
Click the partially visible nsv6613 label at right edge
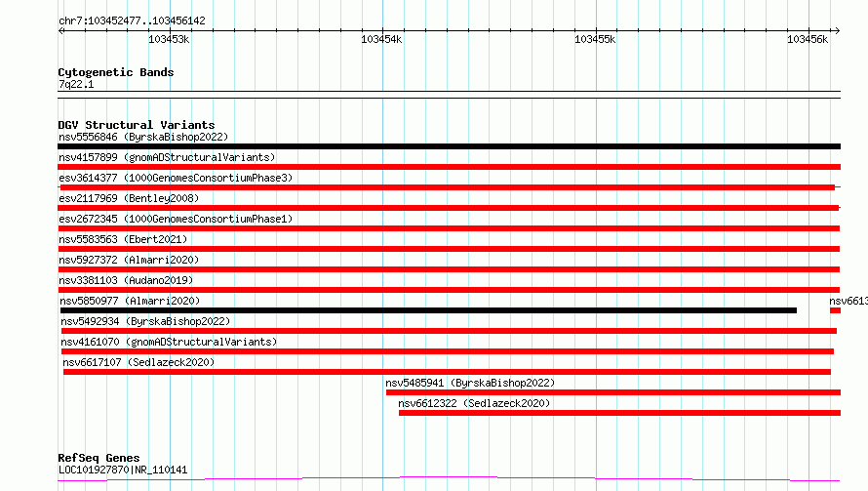click(848, 301)
